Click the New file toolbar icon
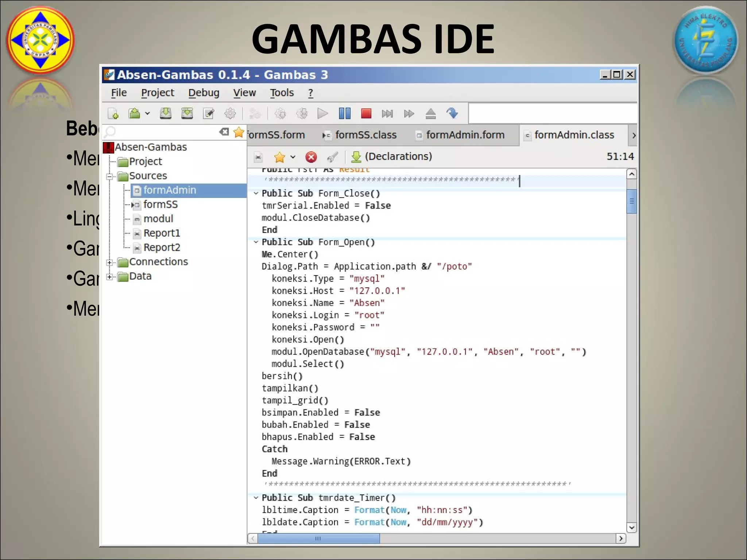This screenshot has width=747, height=560. pyautogui.click(x=113, y=114)
